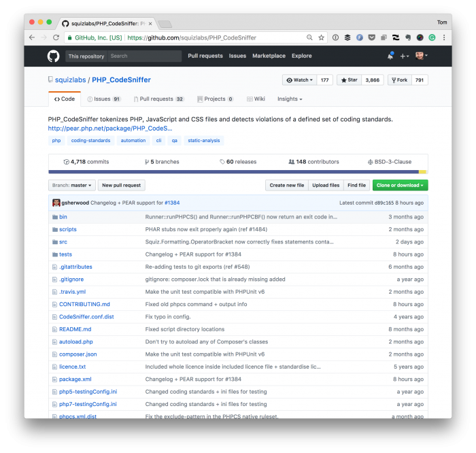Go back with the browser back arrow
The image size is (476, 453).
32,37
